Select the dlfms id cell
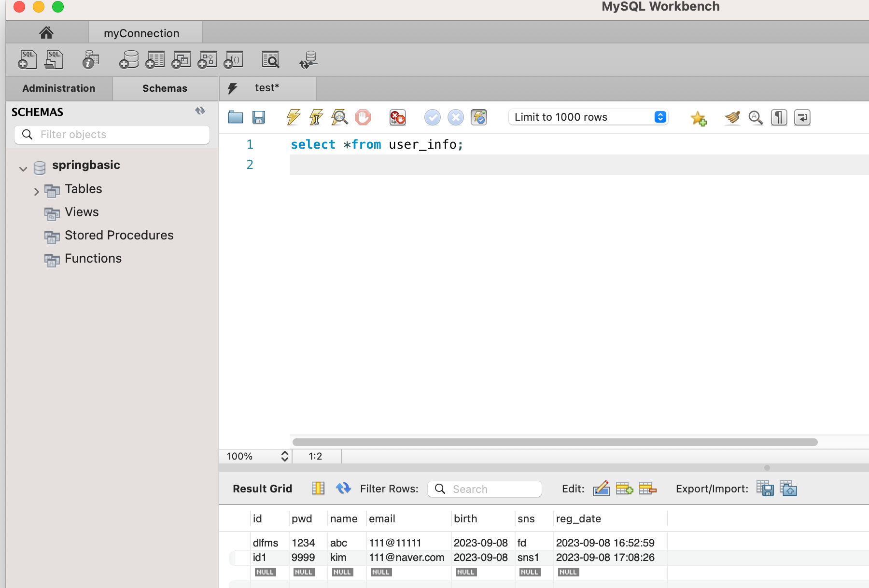 click(x=269, y=543)
